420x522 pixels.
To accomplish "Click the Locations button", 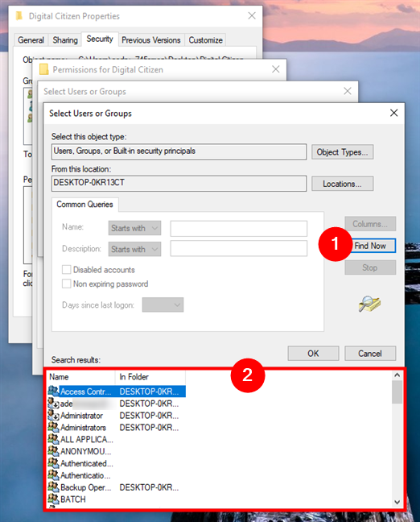I will click(x=342, y=184).
